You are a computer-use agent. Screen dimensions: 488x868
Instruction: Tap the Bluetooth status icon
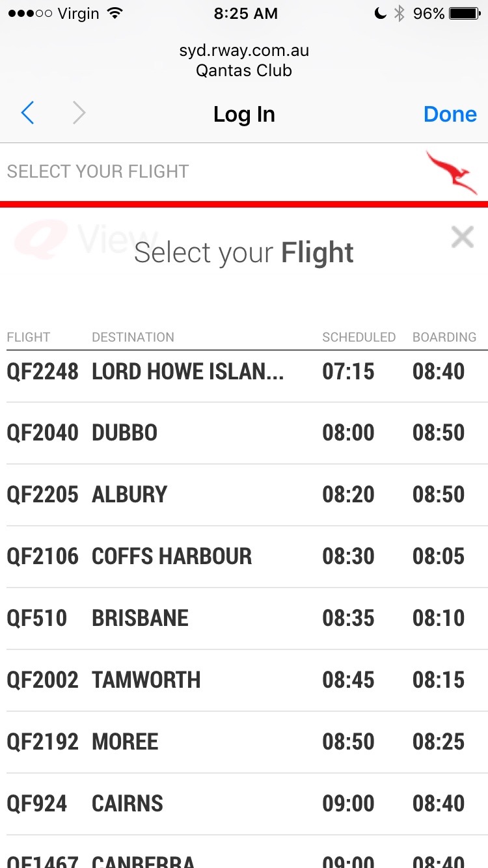tap(400, 14)
